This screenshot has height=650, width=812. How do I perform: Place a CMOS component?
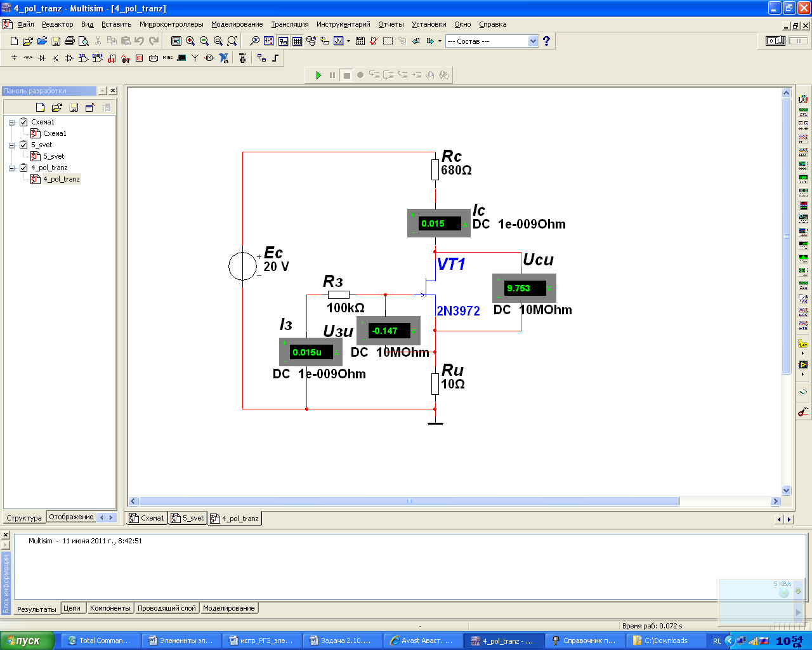point(98,58)
